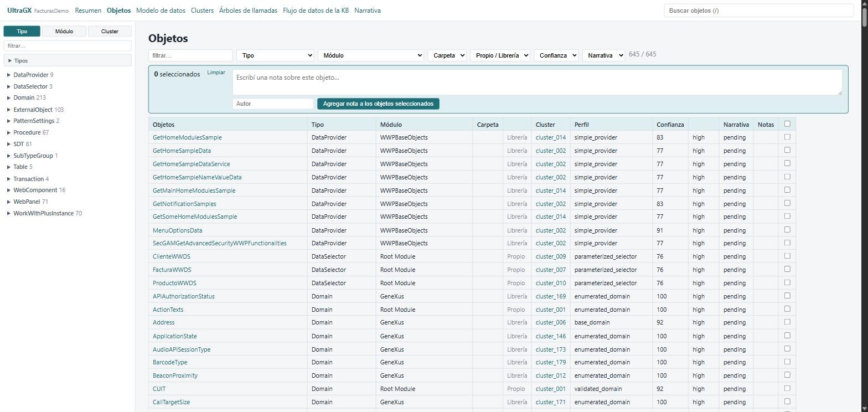
Task: Expand the Tipos disclosure triangle
Action: point(10,61)
